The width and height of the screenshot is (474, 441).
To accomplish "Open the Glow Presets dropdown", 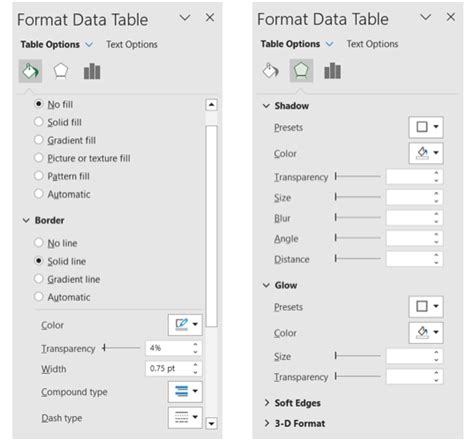I will (x=426, y=306).
